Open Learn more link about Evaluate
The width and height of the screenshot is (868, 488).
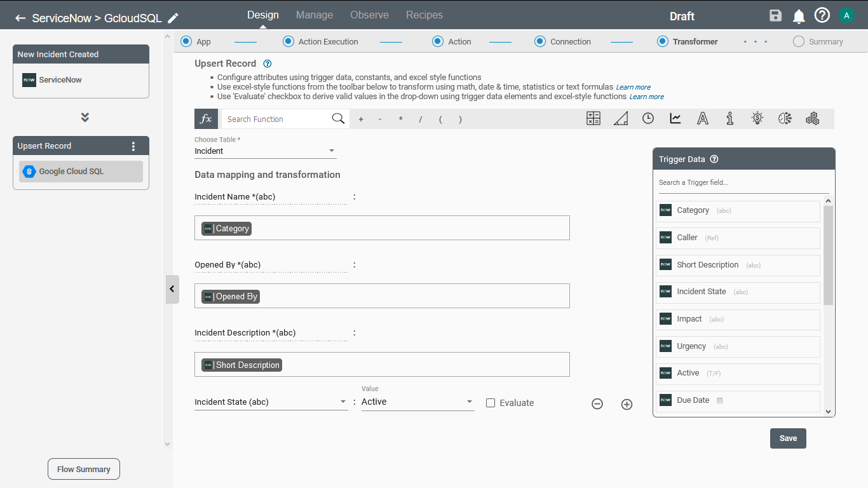point(647,97)
